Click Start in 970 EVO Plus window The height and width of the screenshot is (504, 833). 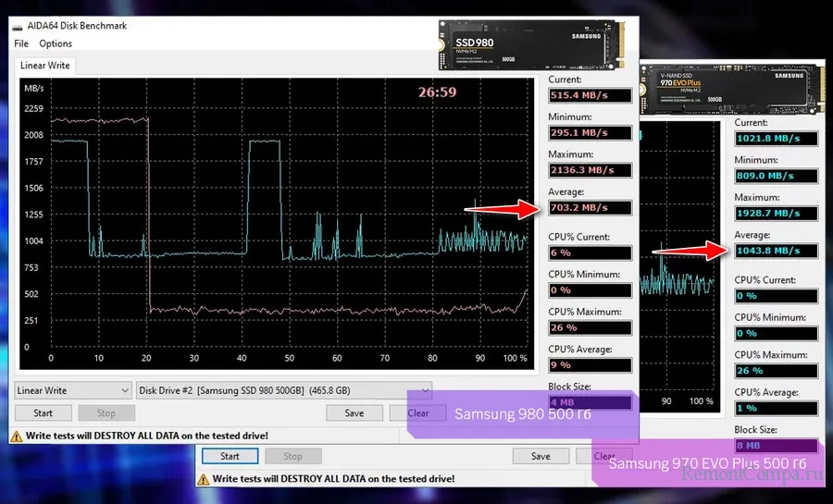pos(230,456)
